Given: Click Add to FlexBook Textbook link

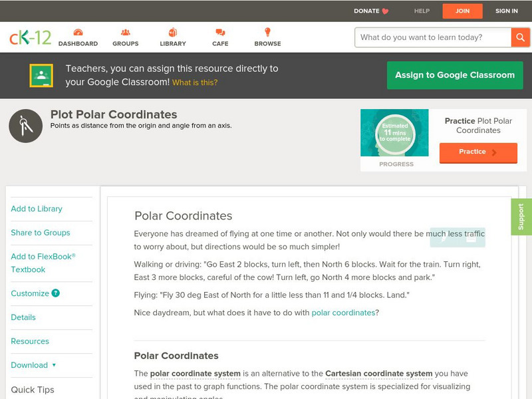Looking at the screenshot, I should (x=43, y=263).
